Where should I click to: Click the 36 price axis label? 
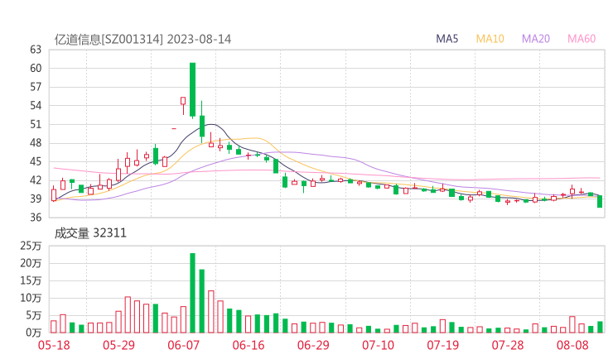coord(36,218)
